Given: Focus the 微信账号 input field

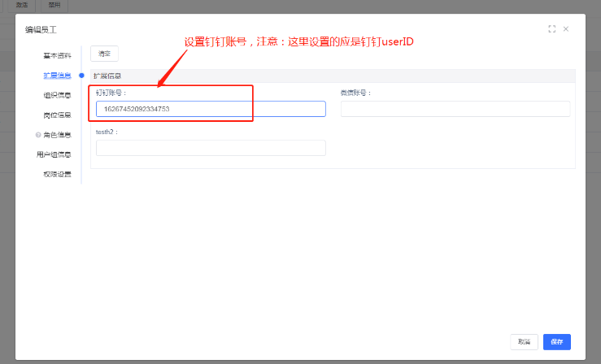Looking at the screenshot, I should 455,109.
